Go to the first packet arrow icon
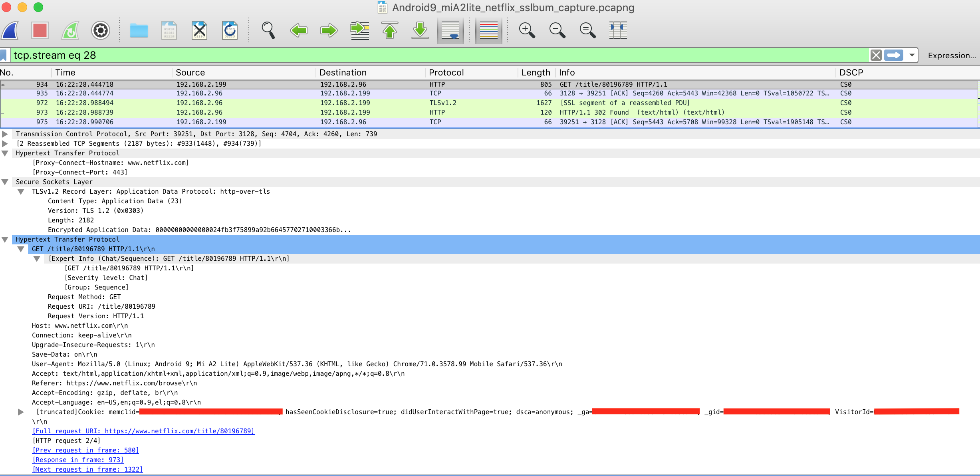 390,31
